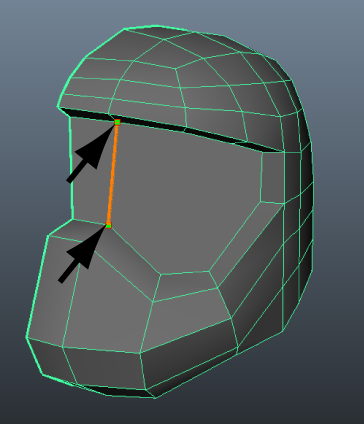Click the orange edge between the two vertices
This screenshot has height=424, width=364.
[113, 173]
